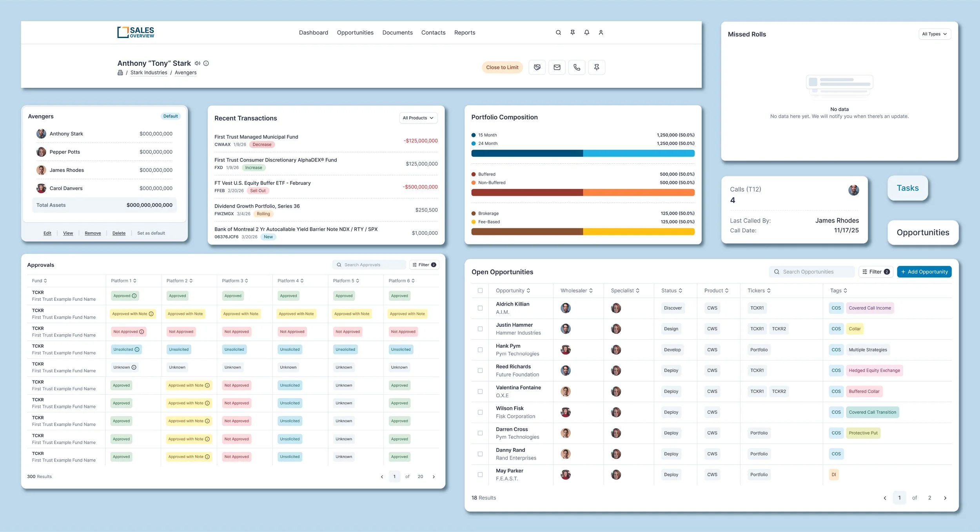The width and height of the screenshot is (980, 532).
Task: Click the Search Opportunities input field
Action: [812, 271]
